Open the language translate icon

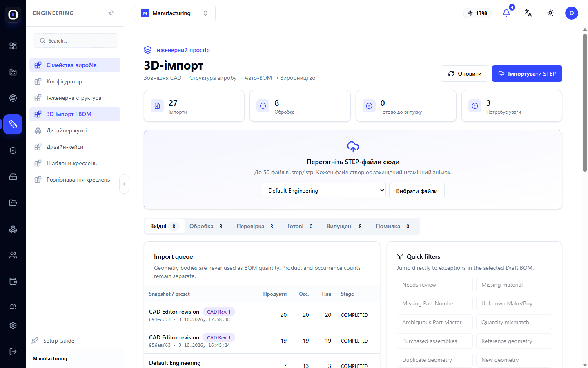tap(528, 13)
